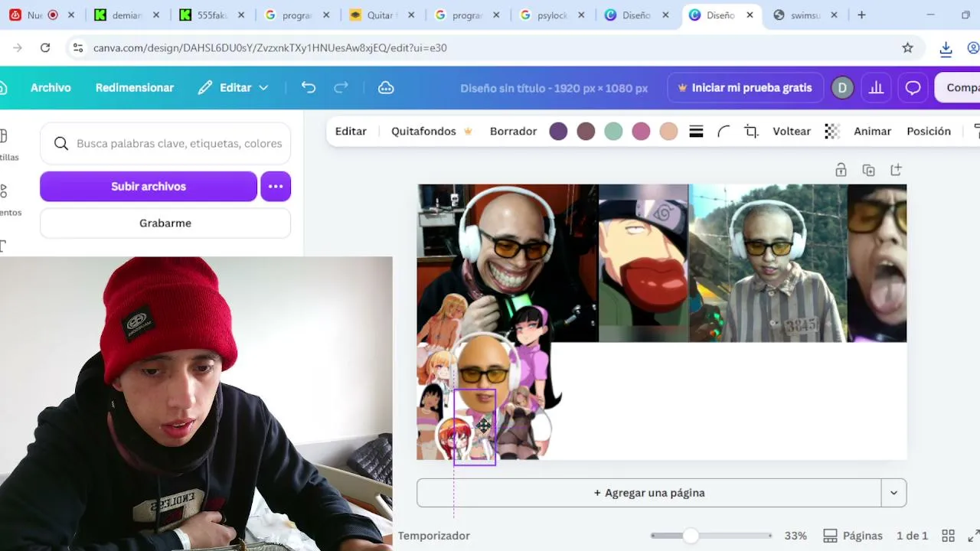Click the zoom slider handle
This screenshot has height=551, width=980.
(x=691, y=536)
